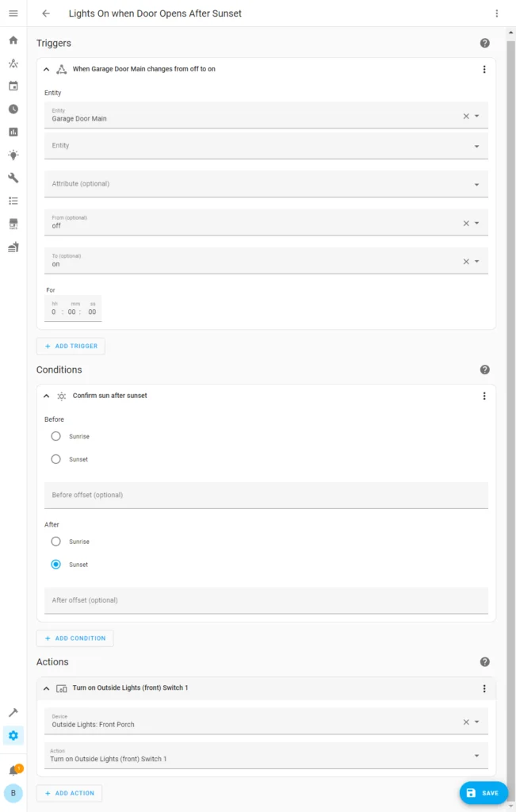Open the Action dropdown for Outside Lights
Image resolution: width=516 pixels, height=812 pixels.
point(266,756)
